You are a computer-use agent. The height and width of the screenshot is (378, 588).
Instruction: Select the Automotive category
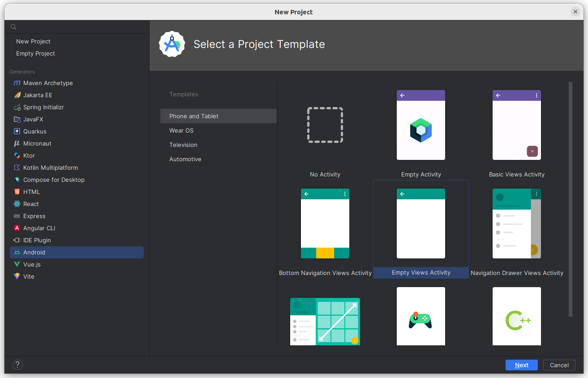coord(219,159)
